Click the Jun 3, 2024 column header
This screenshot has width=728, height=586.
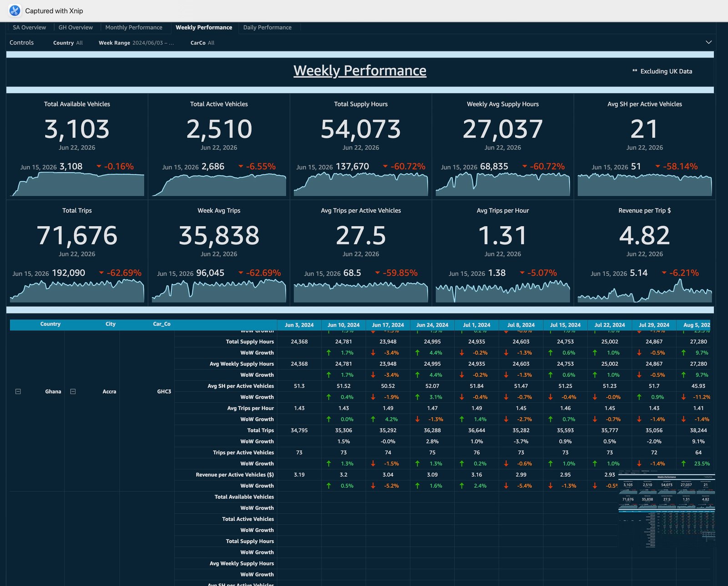pyautogui.click(x=299, y=325)
